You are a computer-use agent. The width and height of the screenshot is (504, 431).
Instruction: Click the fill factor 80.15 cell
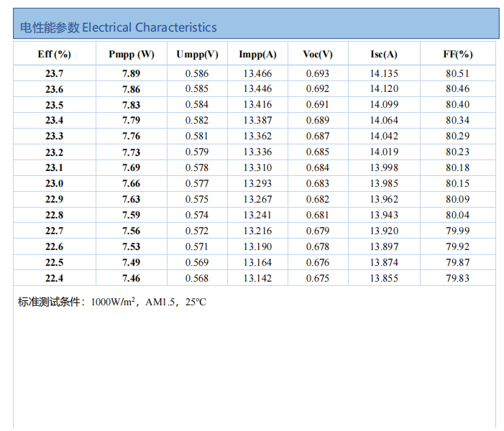click(x=457, y=184)
